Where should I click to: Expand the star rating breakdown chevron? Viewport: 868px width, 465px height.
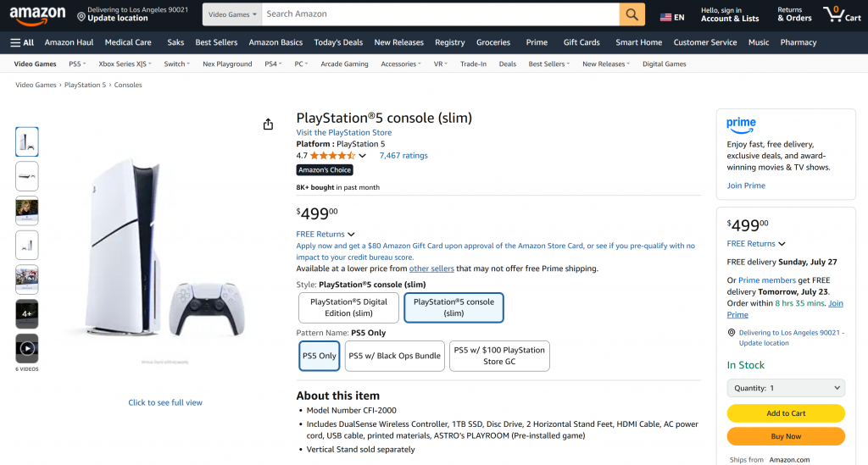coord(363,156)
